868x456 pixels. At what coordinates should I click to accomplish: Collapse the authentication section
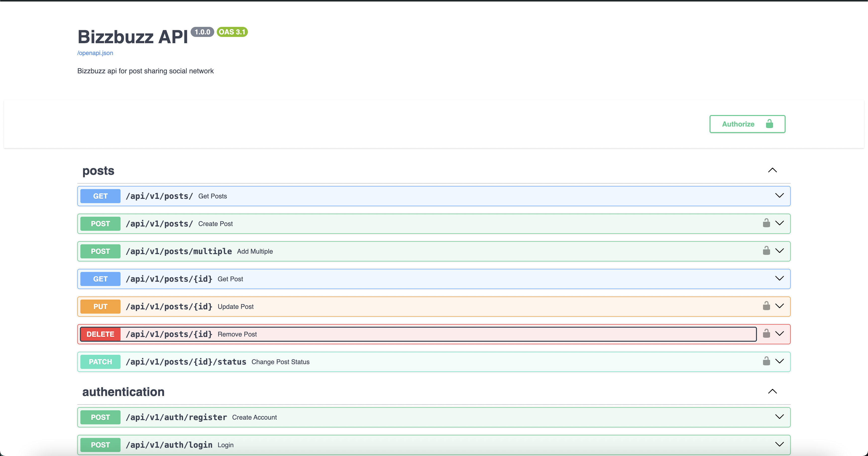(772, 391)
